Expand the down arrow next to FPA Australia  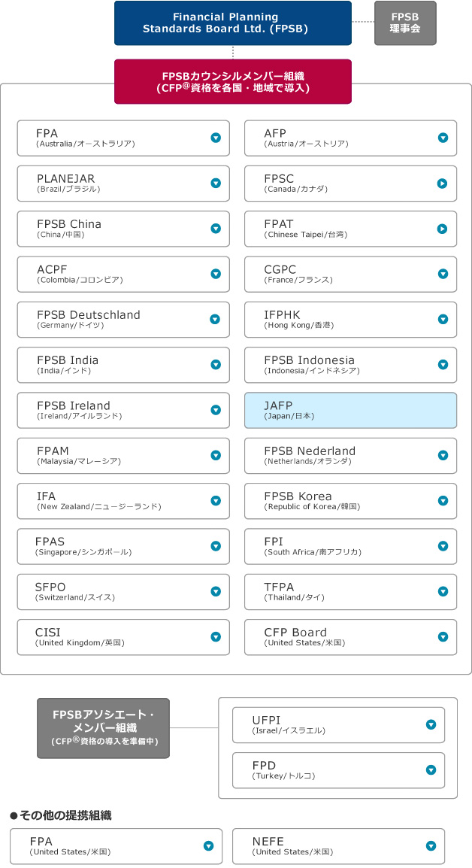216,138
